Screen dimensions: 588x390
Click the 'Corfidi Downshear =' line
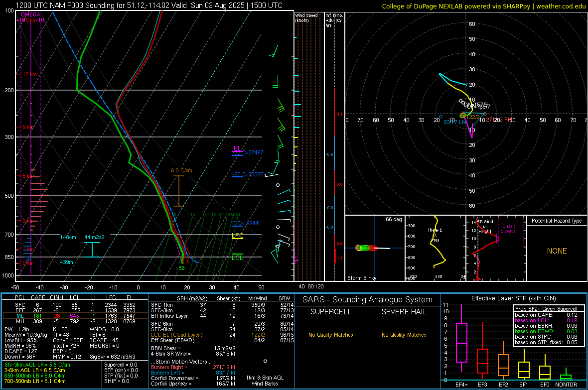tap(193, 378)
